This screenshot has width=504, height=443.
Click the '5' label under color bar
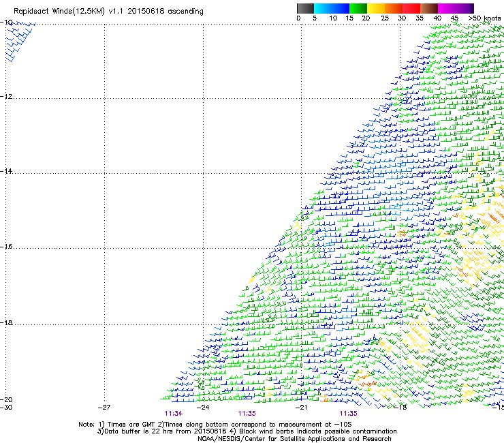[315, 18]
